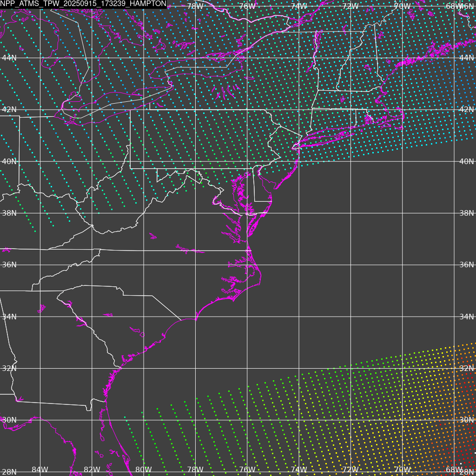Click the 72W label along the top edge
Viewport: 476px width, 476px height.
point(350,6)
